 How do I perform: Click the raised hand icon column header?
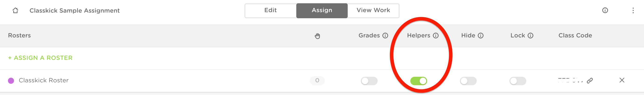pos(317,36)
